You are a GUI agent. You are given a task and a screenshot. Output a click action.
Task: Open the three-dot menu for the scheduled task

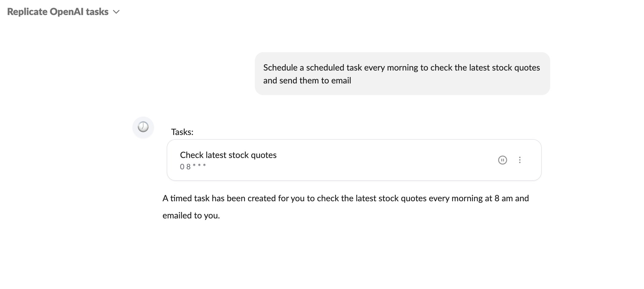coord(520,160)
